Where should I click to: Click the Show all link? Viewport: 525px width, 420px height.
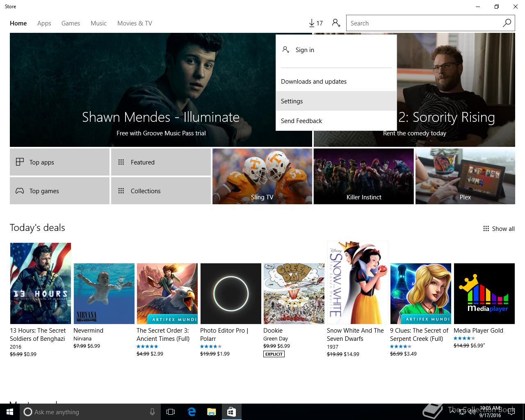pyautogui.click(x=499, y=228)
